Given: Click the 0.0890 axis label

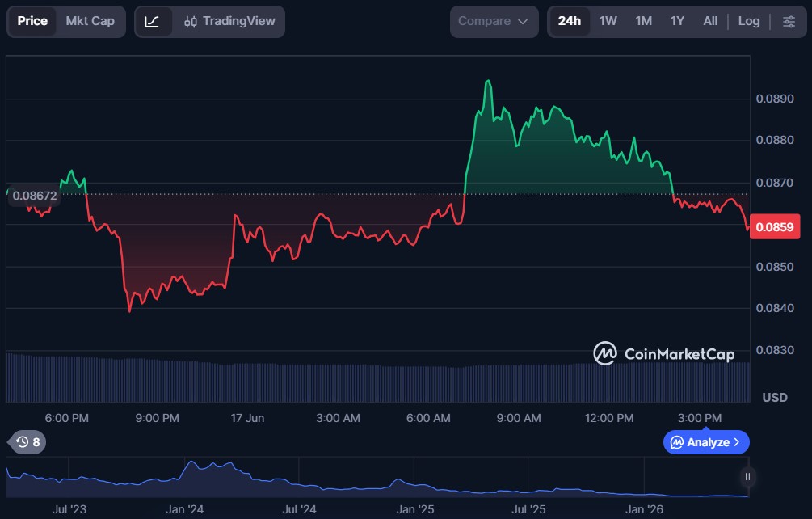Looking at the screenshot, I should tap(775, 99).
